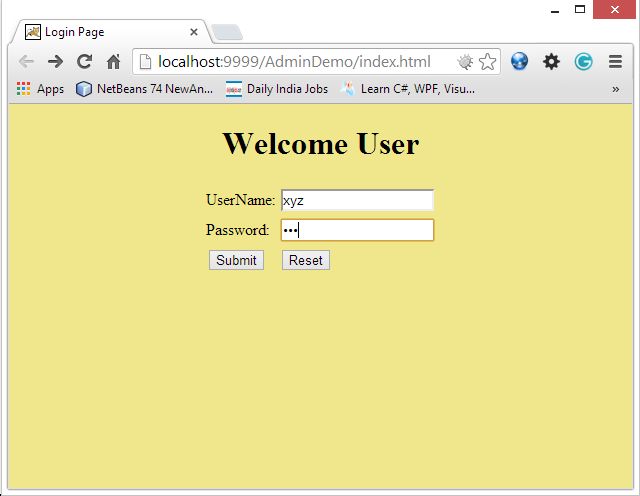The height and width of the screenshot is (496, 640).
Task: Expand the bookmarks overflow chevron
Action: [616, 89]
